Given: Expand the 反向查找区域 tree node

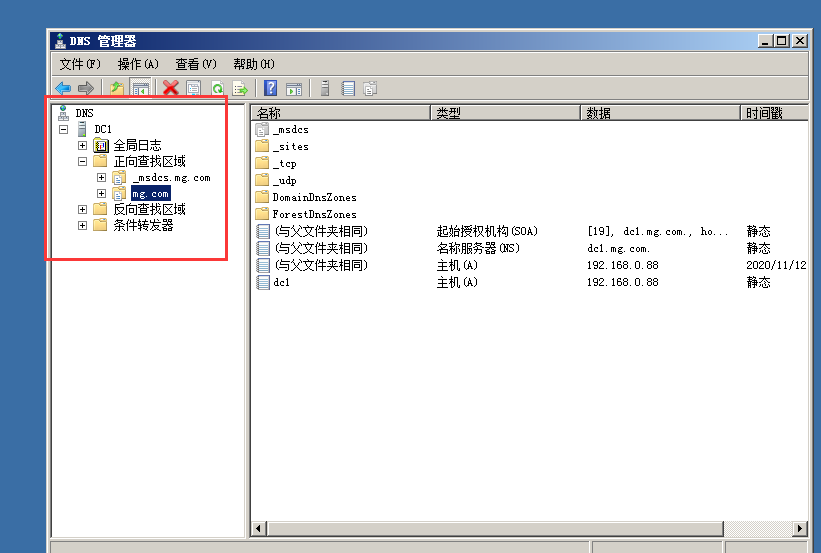Looking at the screenshot, I should pyautogui.click(x=82, y=209).
